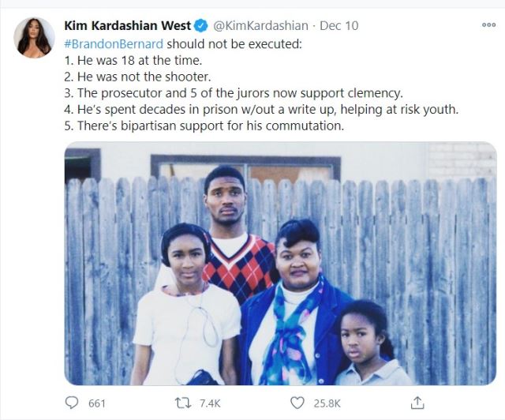Image resolution: width=505 pixels, height=420 pixels.
Task: Click the line "He was 18 at the time"
Action: 133,60
